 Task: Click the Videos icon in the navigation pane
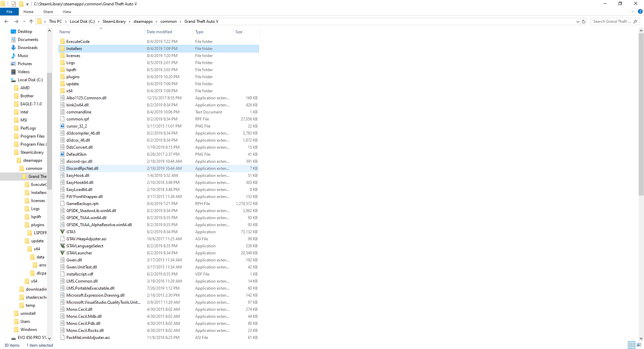point(13,72)
